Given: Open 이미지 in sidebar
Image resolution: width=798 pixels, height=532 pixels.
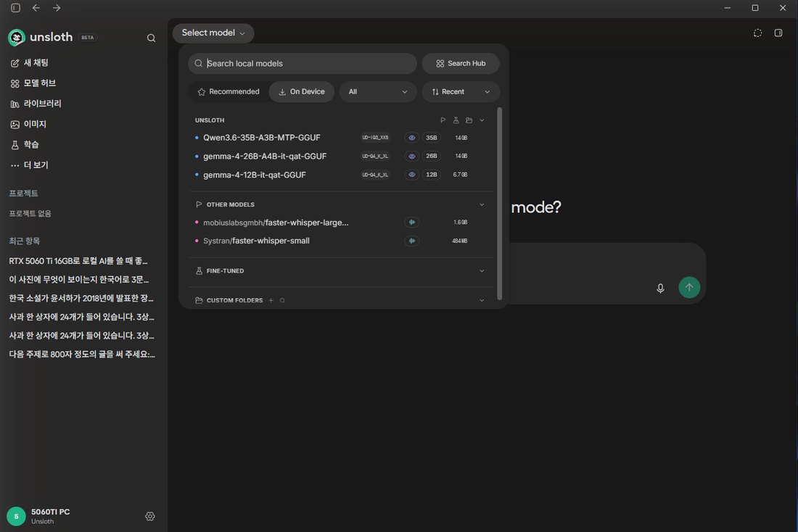Looking at the screenshot, I should tap(28, 124).
